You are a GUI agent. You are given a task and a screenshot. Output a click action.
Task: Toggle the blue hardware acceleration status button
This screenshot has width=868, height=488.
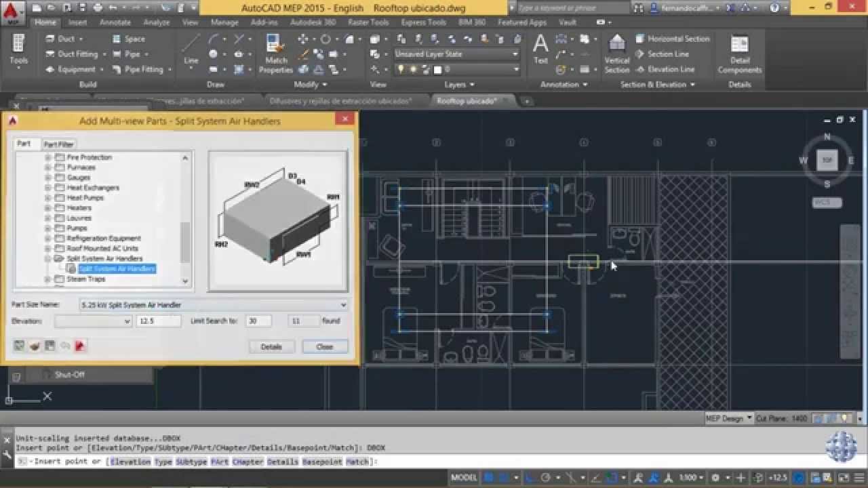point(799,478)
